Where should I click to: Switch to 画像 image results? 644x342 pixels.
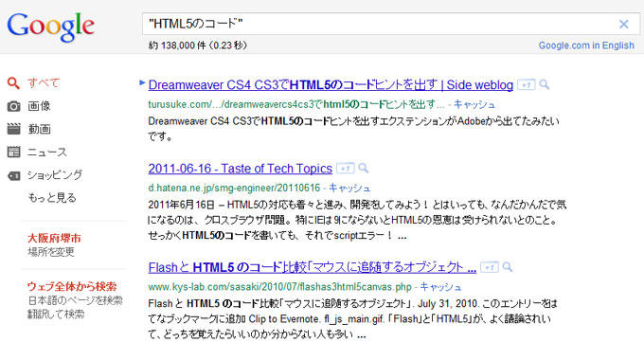click(x=39, y=106)
